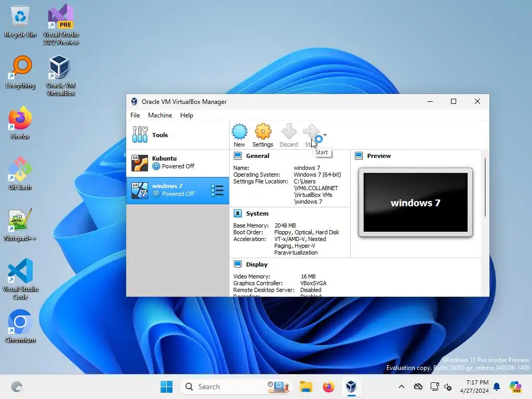Open the Recycle Bin desktop icon

(20, 22)
